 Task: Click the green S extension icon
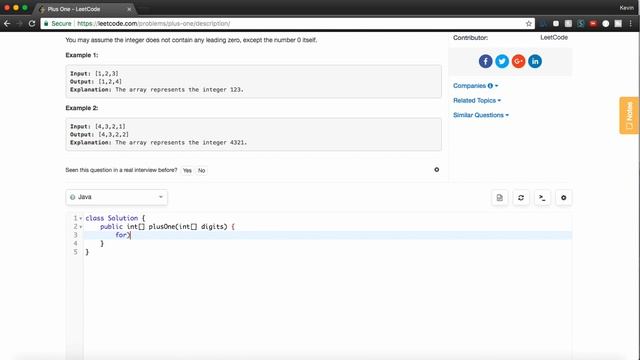click(x=581, y=24)
